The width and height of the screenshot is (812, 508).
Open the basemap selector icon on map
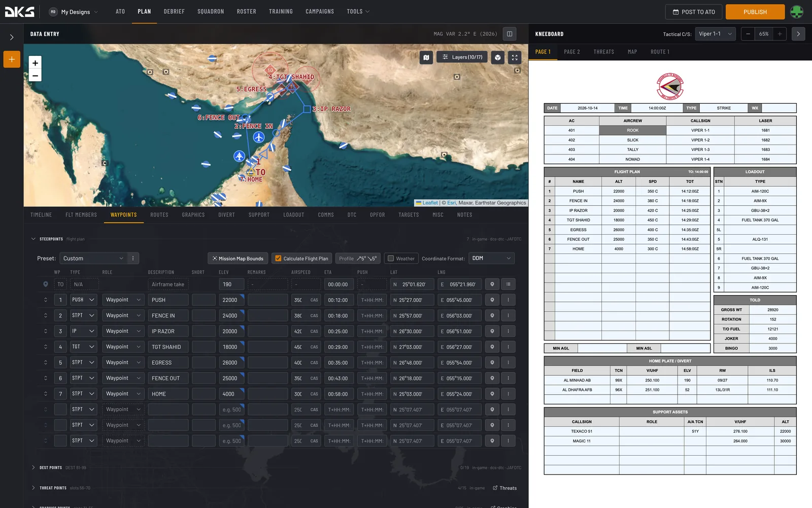coord(426,57)
